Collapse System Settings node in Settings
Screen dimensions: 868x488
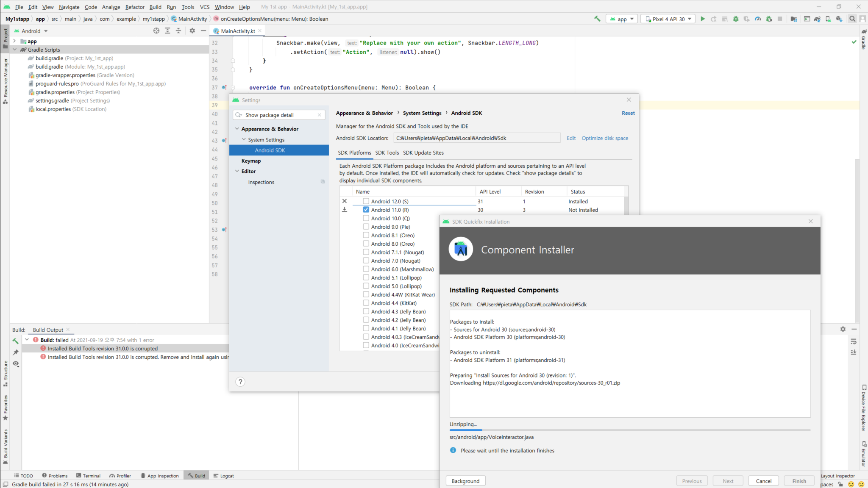pyautogui.click(x=244, y=139)
